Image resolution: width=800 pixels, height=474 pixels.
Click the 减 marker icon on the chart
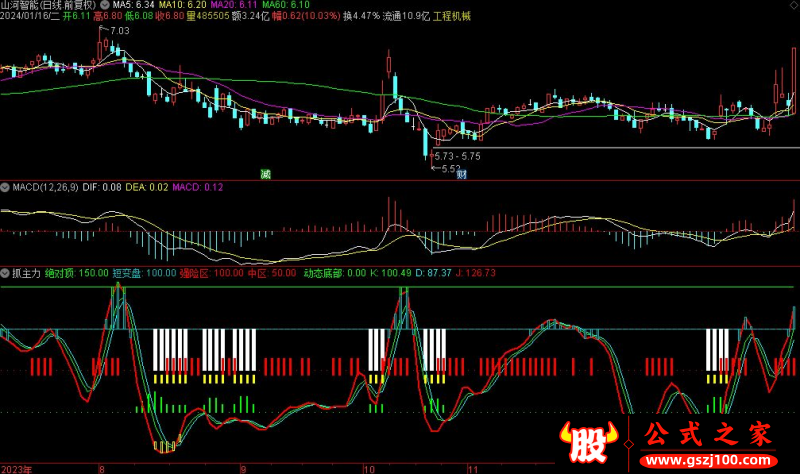pos(266,174)
